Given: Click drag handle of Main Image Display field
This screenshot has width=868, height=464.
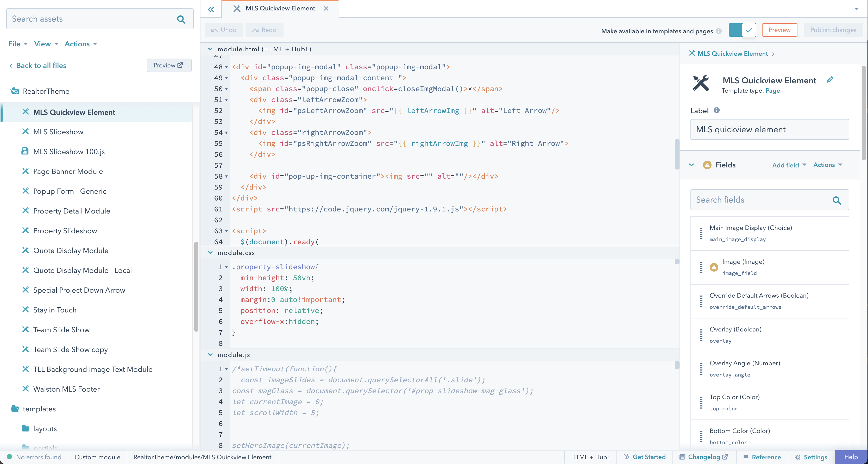Looking at the screenshot, I should (701, 233).
